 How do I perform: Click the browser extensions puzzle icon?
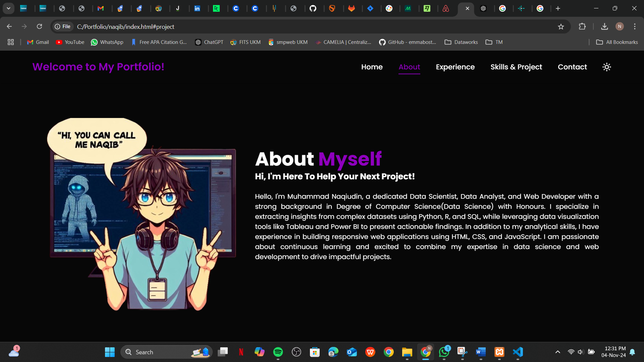point(583,26)
